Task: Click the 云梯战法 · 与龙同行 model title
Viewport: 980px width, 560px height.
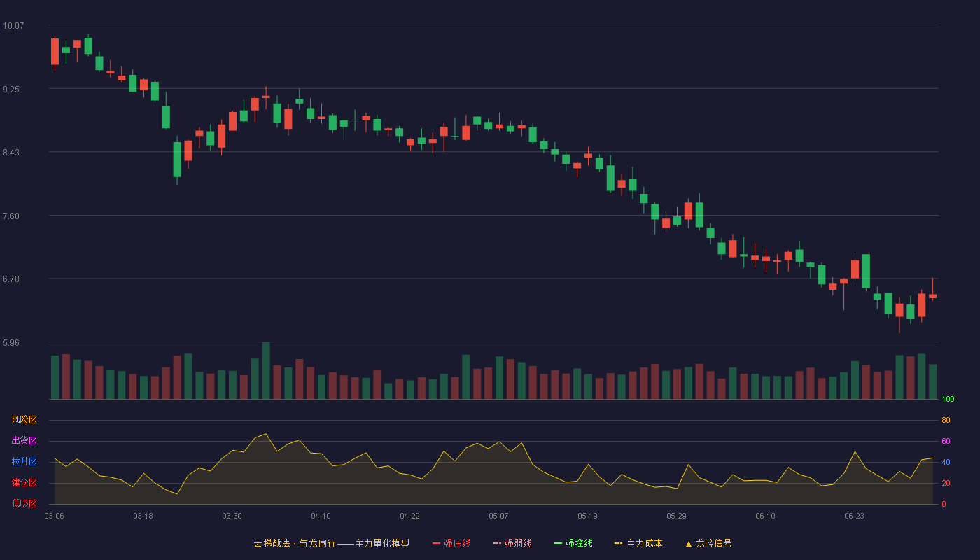Action: click(x=331, y=543)
